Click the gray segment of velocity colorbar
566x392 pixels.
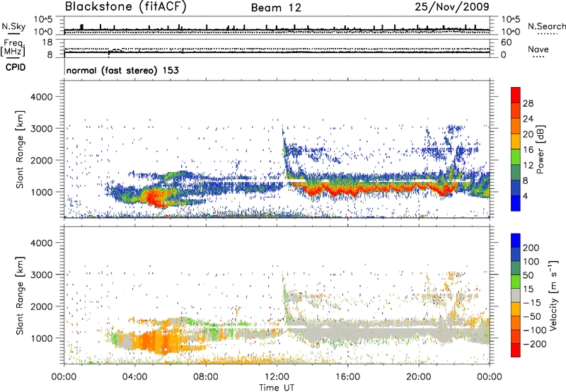[516, 295]
